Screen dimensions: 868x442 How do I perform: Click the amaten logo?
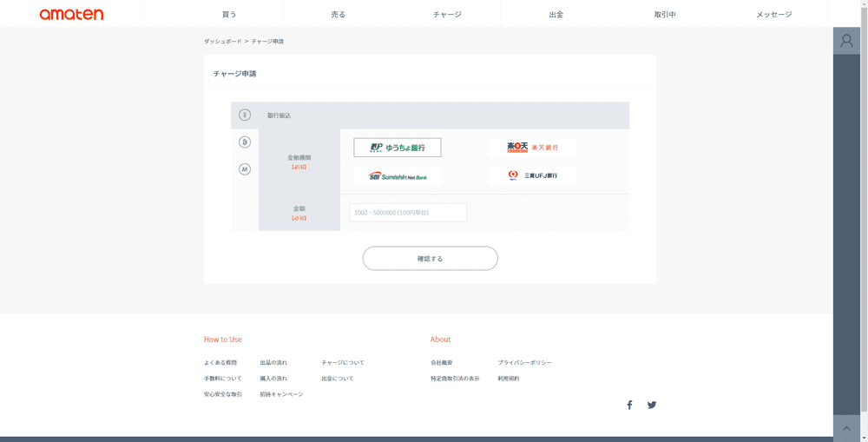pos(71,14)
